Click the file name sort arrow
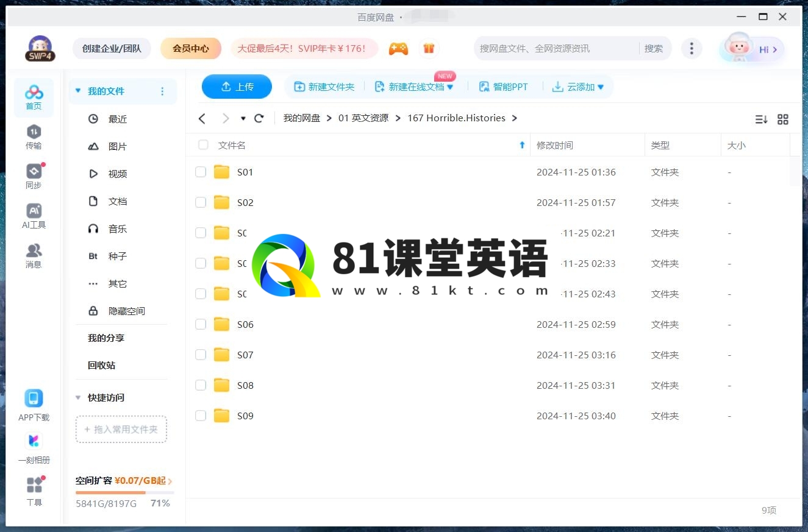 (522, 145)
